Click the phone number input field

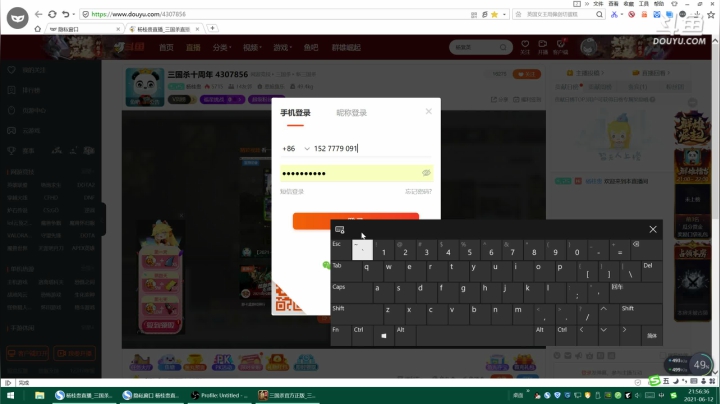pos(372,148)
